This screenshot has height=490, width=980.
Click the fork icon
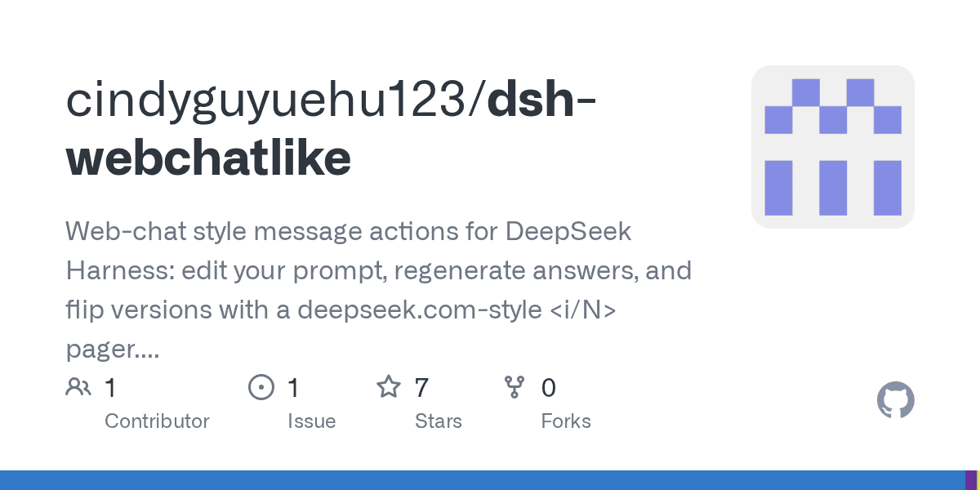514,387
